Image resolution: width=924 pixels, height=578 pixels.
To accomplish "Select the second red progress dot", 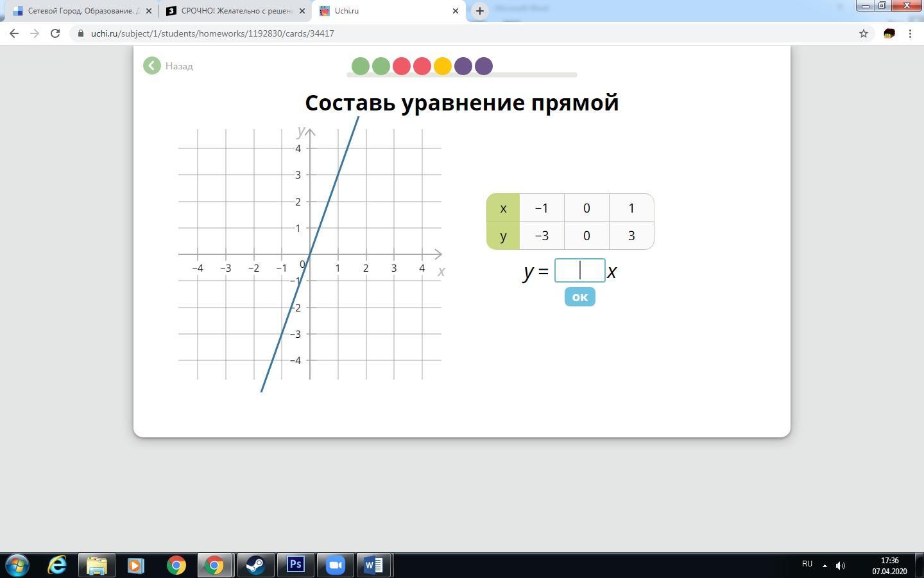I will (422, 66).
